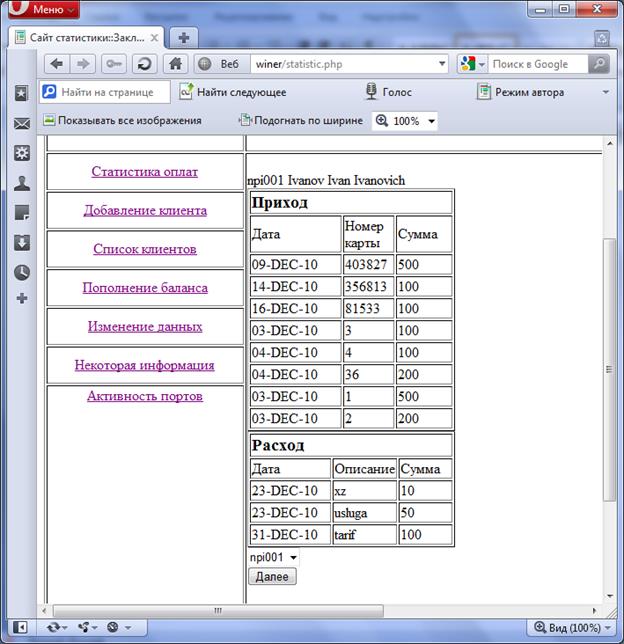The height and width of the screenshot is (644, 624).
Task: Click the tarif description cell
Action: click(365, 535)
